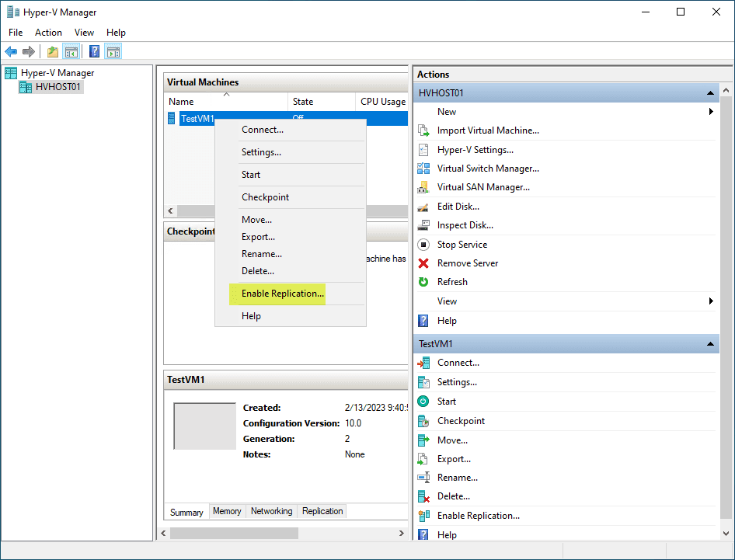Click the Hyper-V Settings icon
The width and height of the screenshot is (735, 560).
(x=423, y=150)
